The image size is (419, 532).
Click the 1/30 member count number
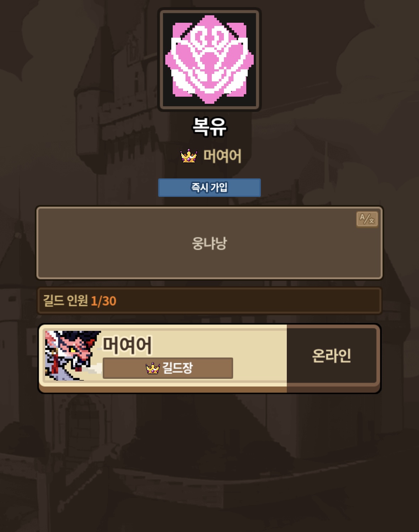103,301
